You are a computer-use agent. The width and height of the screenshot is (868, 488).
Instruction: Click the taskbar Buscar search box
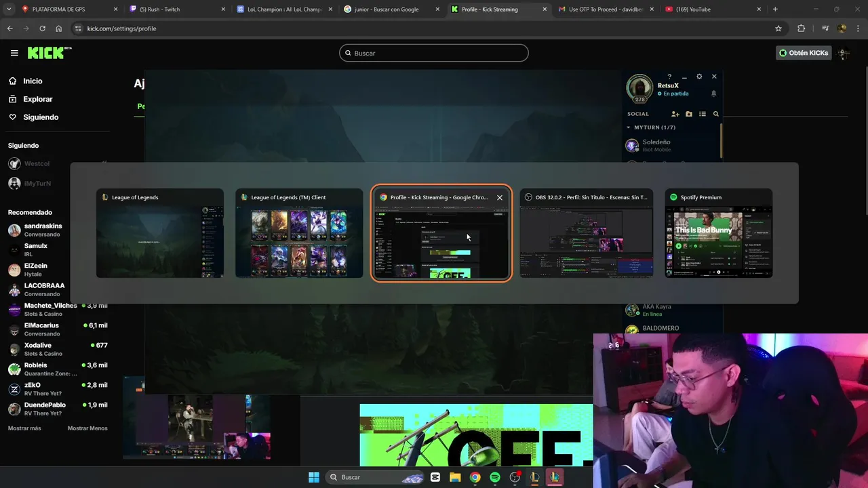click(x=375, y=477)
